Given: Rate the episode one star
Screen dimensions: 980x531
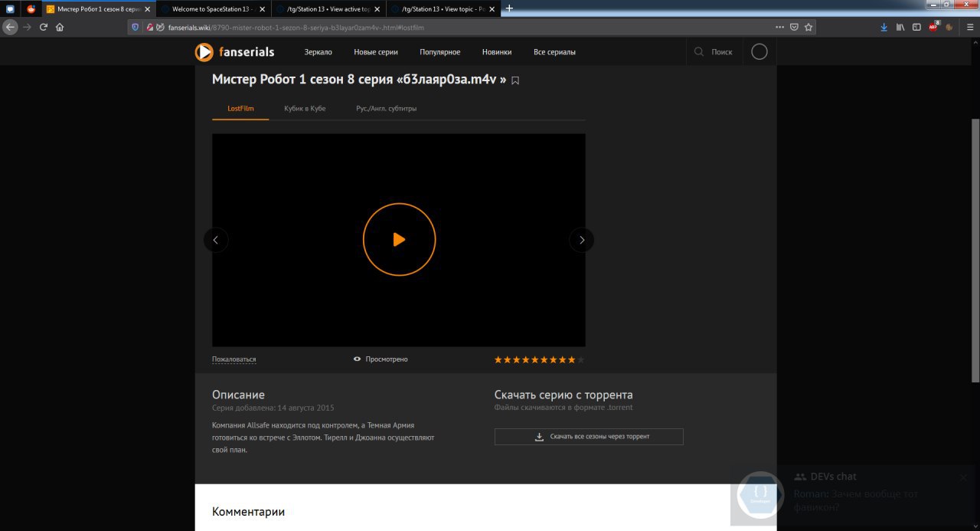Looking at the screenshot, I should click(498, 359).
